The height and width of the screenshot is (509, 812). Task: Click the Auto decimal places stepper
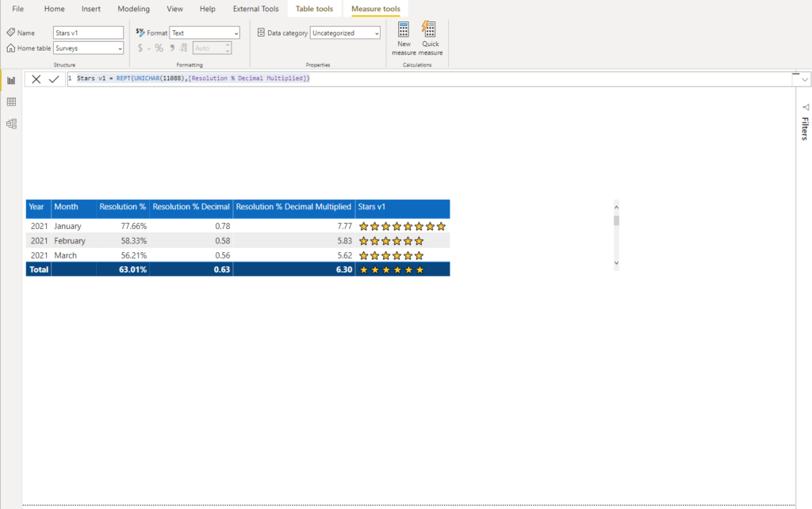click(228, 48)
